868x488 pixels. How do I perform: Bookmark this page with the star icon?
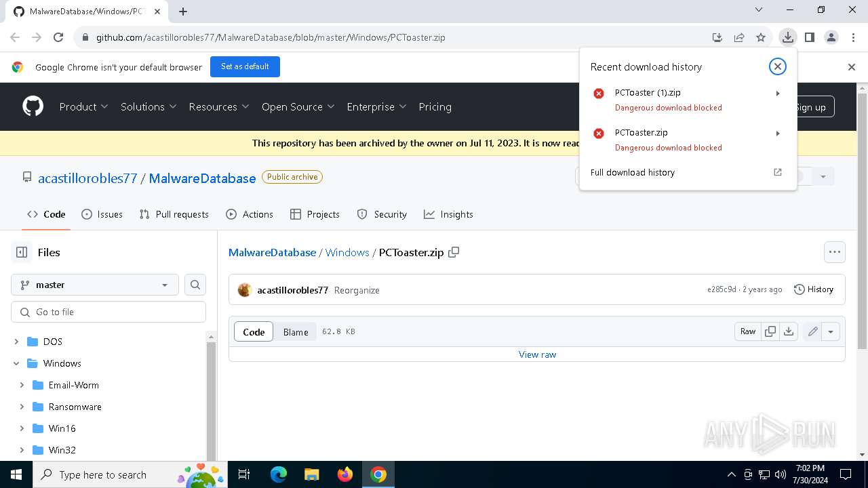click(761, 37)
